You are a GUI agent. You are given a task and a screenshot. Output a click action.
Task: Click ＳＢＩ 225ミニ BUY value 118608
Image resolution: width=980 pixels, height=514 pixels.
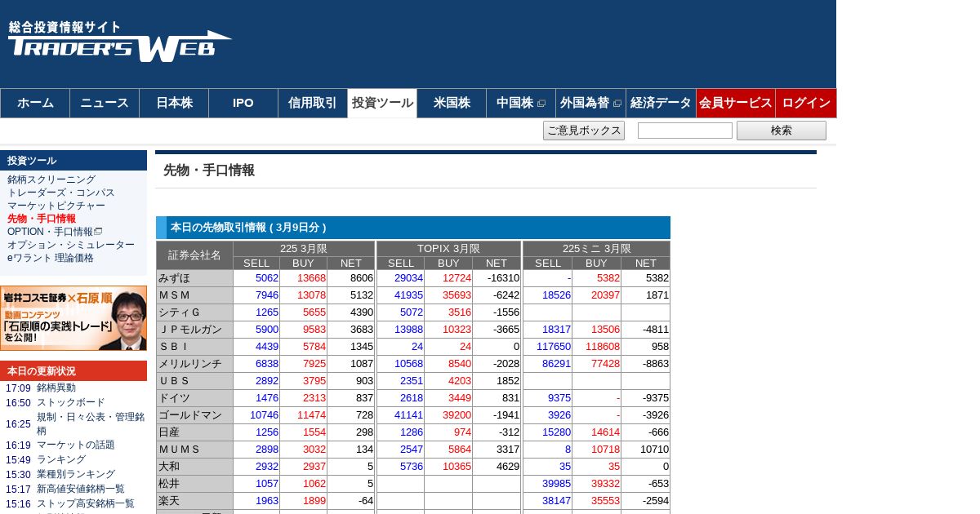click(x=603, y=347)
